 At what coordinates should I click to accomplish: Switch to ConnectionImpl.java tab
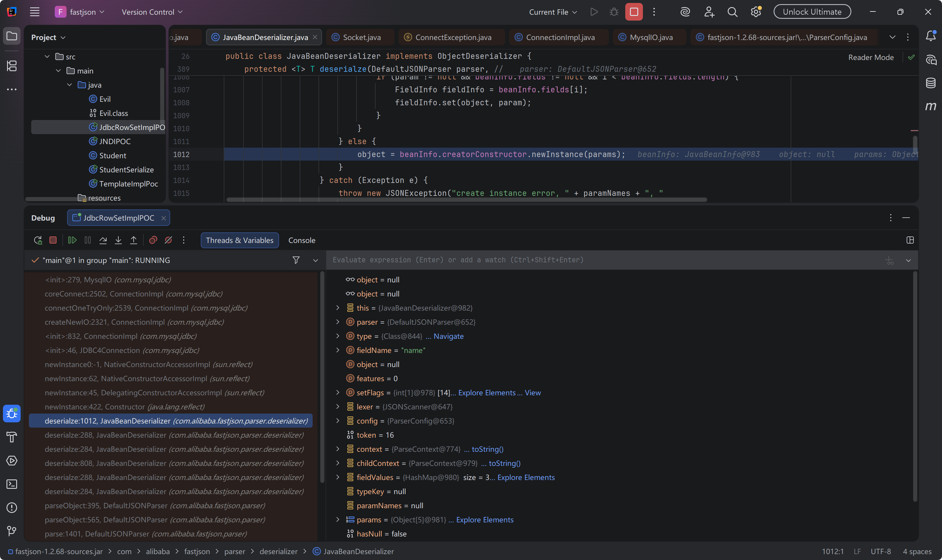(559, 37)
